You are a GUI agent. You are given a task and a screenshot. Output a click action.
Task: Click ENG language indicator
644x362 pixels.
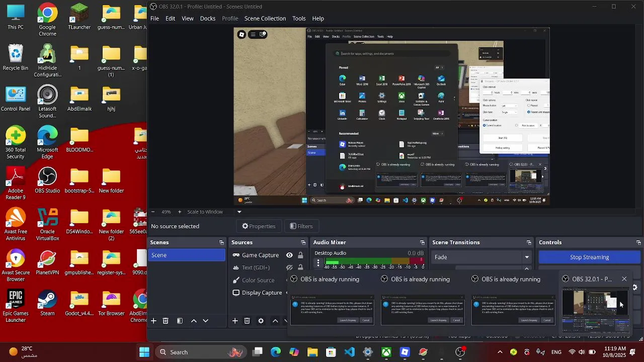pos(556,352)
